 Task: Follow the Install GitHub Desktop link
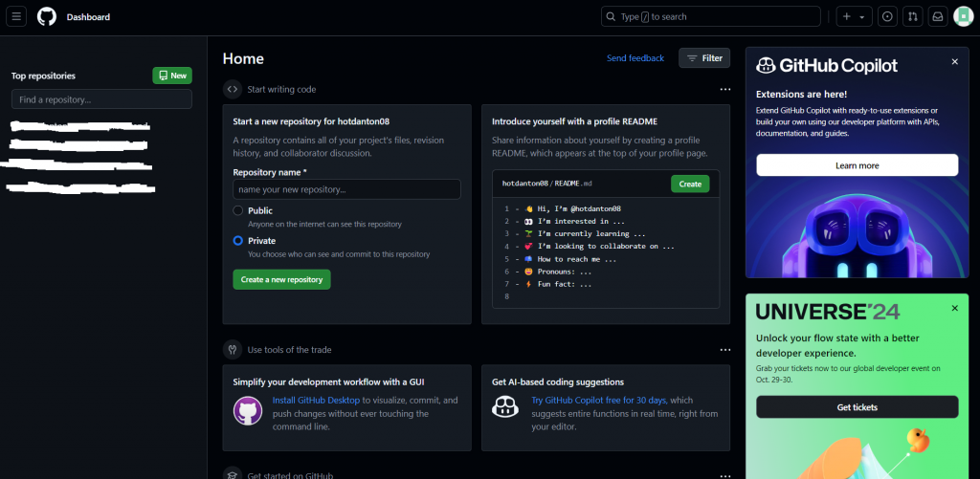pos(317,400)
